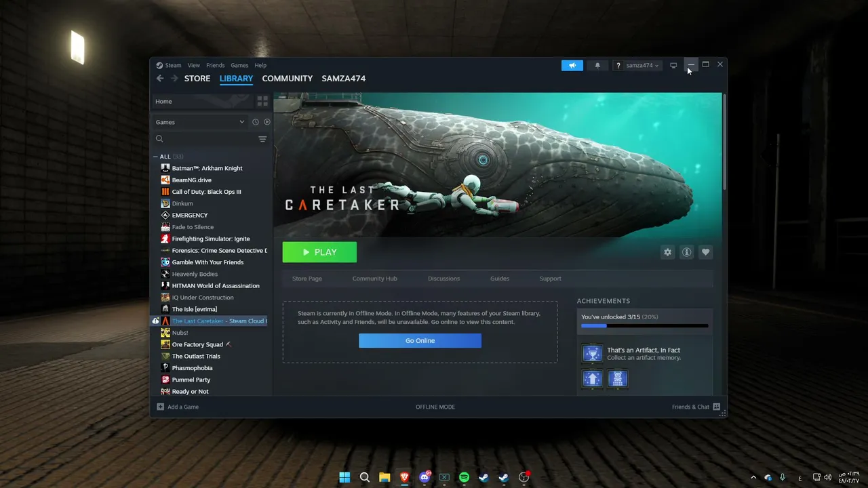Show hidden system tray icons

(753, 477)
